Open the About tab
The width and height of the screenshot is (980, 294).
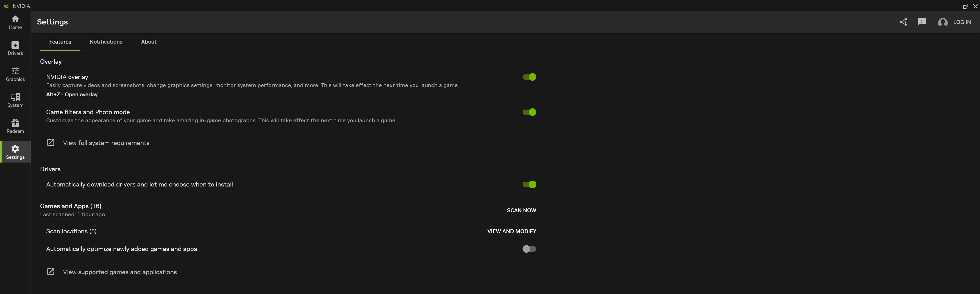coord(149,42)
